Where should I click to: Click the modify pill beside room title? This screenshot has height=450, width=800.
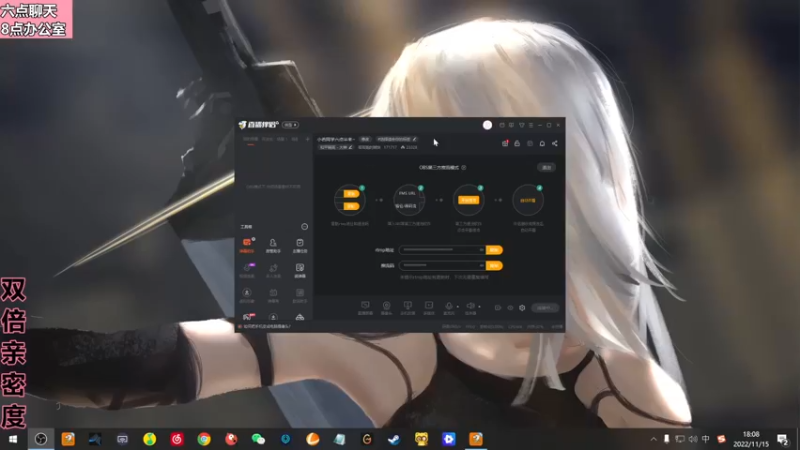[365, 139]
